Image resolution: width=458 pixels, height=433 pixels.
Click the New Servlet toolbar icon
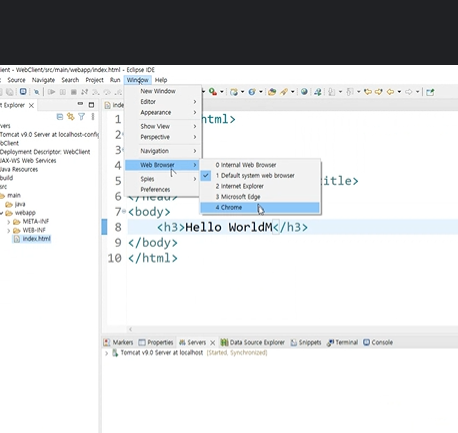coord(252,92)
